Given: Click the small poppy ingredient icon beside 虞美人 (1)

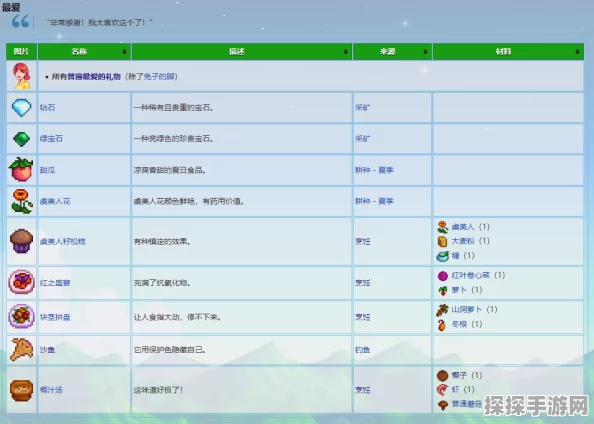Looking at the screenshot, I should 442,227.
